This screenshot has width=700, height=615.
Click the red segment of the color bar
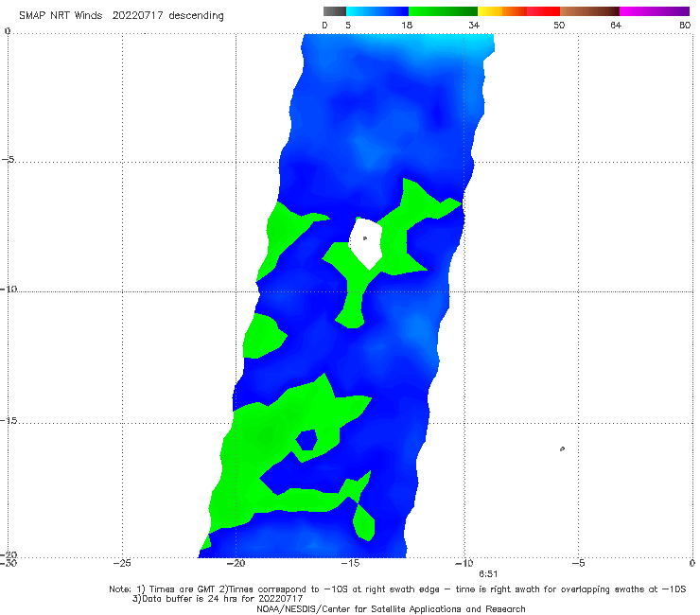[x=543, y=11]
